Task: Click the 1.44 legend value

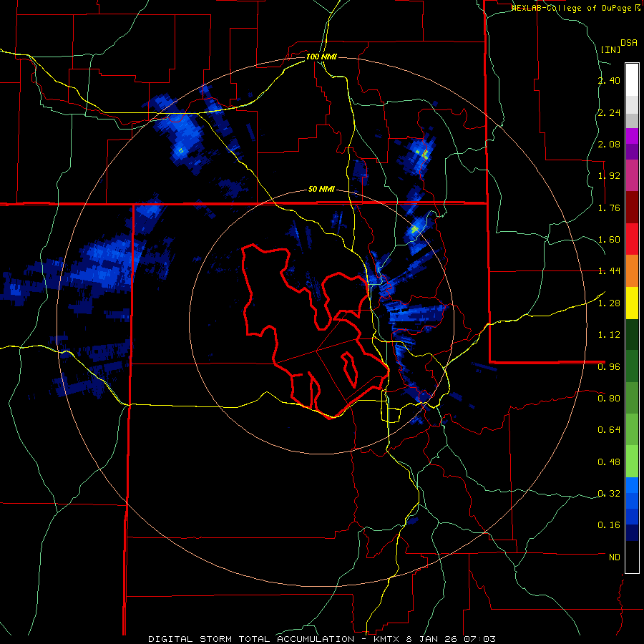Action: 609,271
